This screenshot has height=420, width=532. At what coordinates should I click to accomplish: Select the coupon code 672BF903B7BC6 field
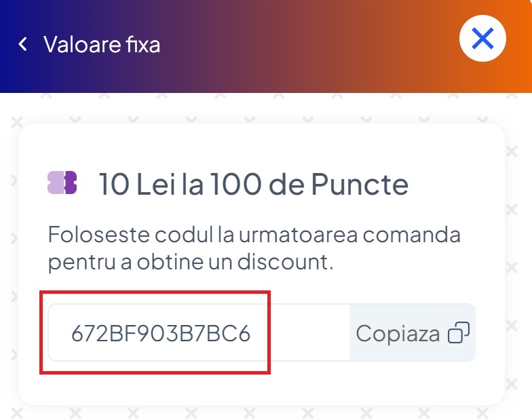[x=199, y=332]
